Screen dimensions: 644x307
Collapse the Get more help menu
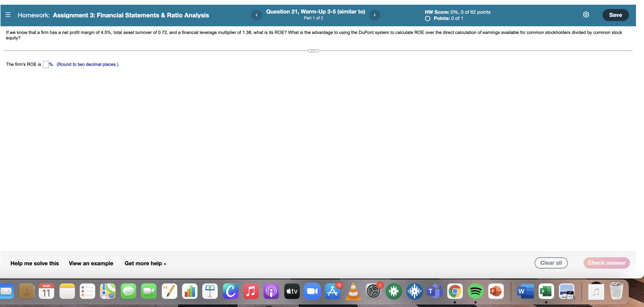[145, 263]
